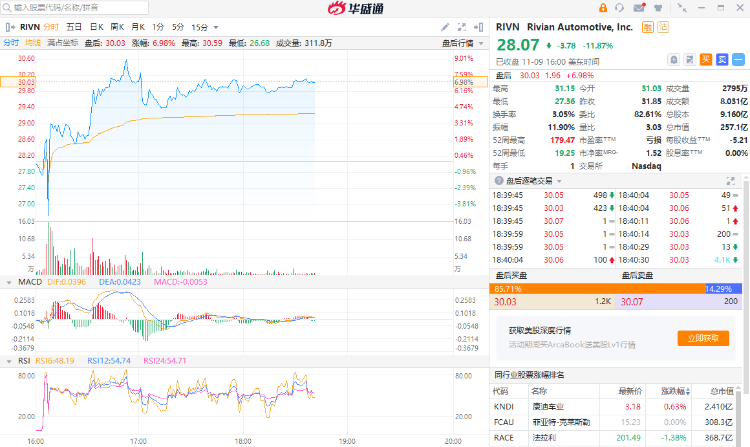Viewport: 750px width, 447px height.
Task: Click the stock code search field
Action: click(x=75, y=8)
